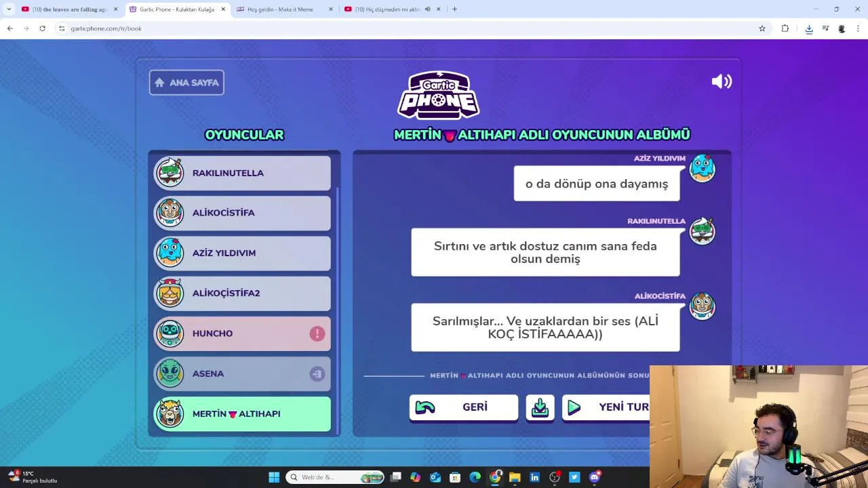Click the Chrome taskbar icon
Viewport: 868px width, 488px height.
coord(495,477)
